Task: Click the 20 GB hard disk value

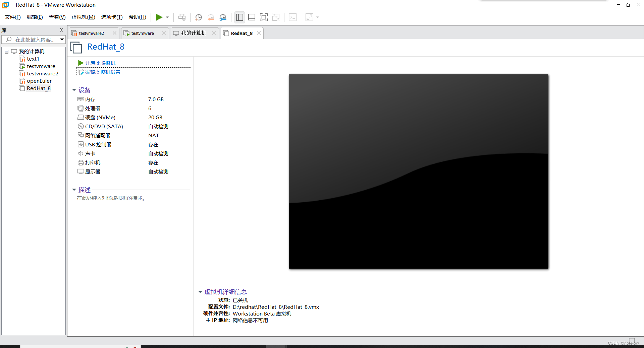Action: (x=155, y=118)
